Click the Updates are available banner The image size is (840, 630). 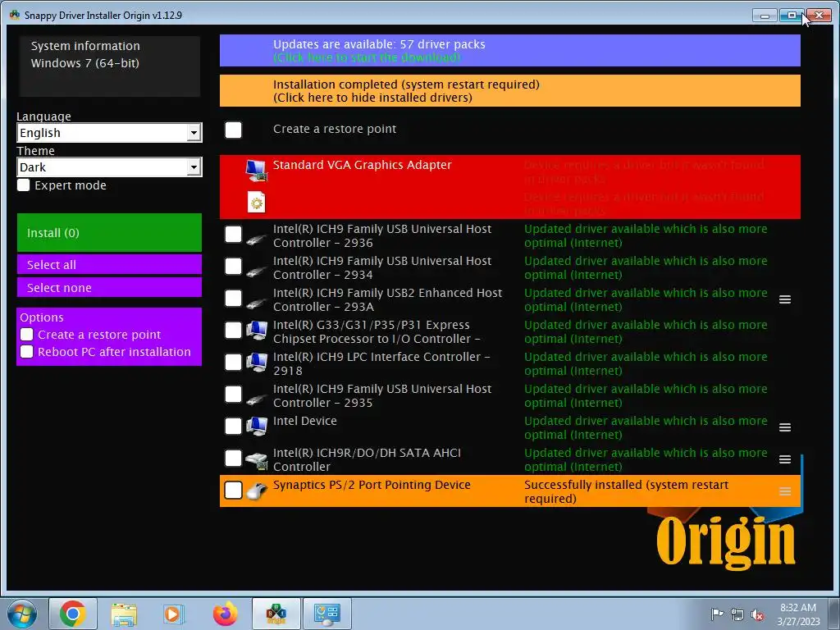coord(510,51)
